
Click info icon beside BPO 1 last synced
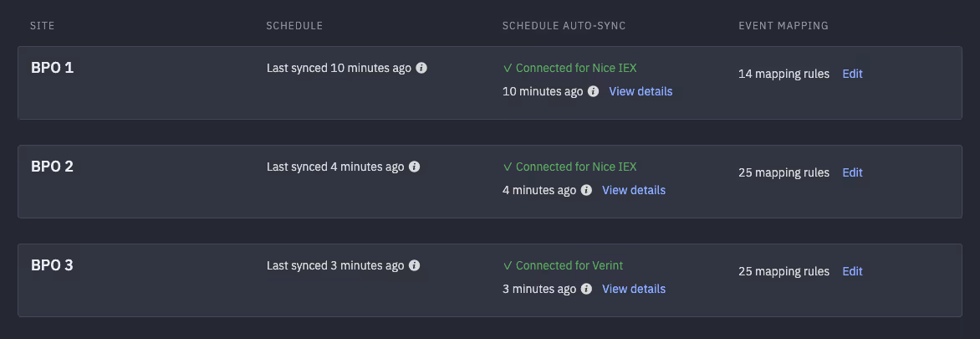pos(421,68)
